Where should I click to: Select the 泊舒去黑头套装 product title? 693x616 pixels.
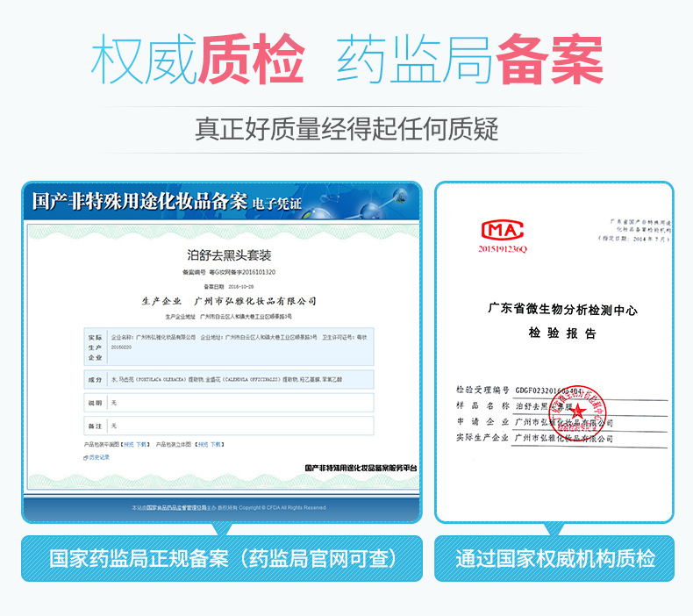click(x=230, y=255)
